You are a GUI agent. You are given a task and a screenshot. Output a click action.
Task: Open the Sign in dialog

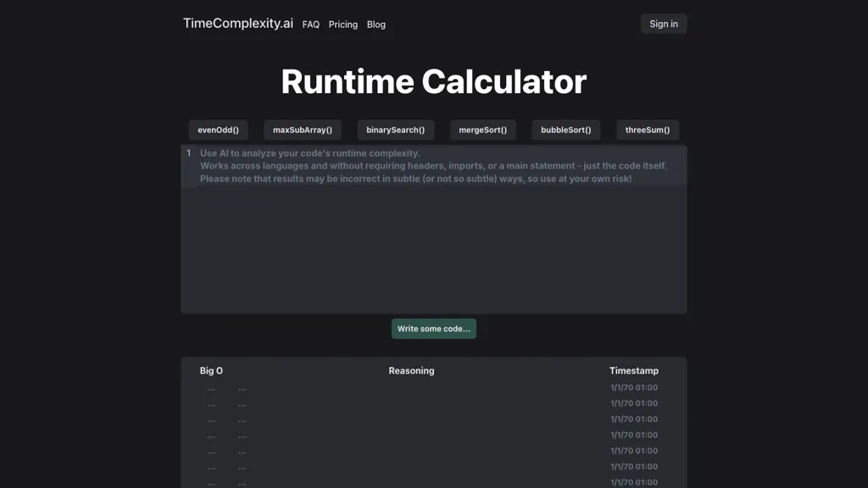pos(663,24)
